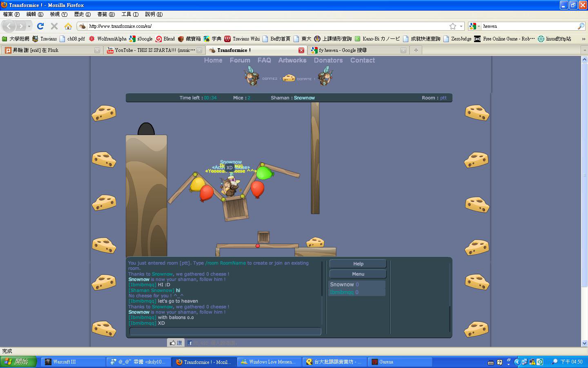The height and width of the screenshot is (368, 588).
Task: Open the iGoogle bookmark
Action: pos(141,39)
